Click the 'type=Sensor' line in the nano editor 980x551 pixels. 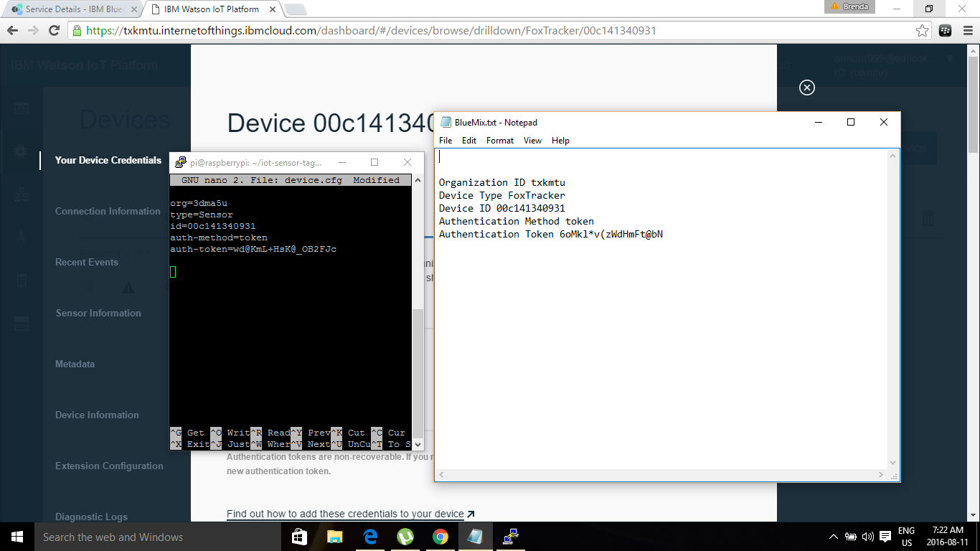(x=202, y=215)
